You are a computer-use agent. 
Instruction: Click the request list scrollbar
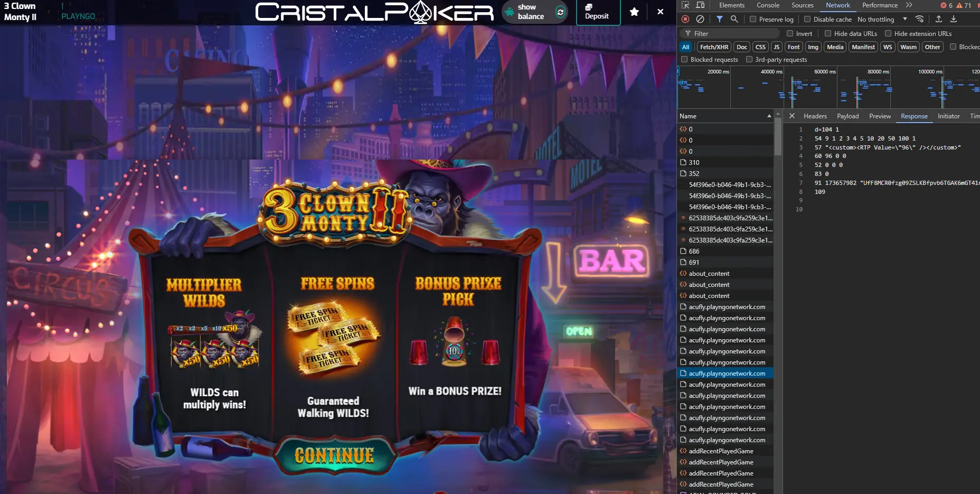pyautogui.click(x=778, y=137)
